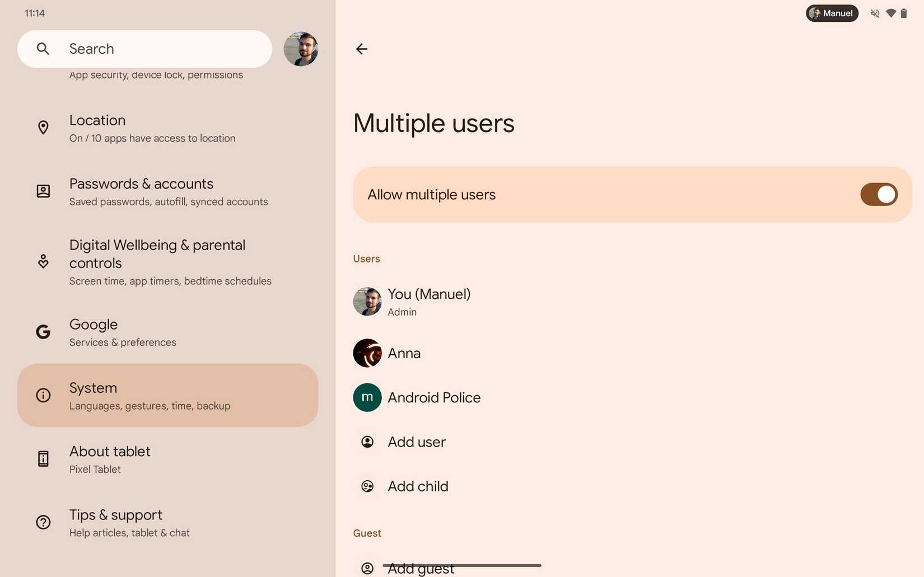Click the Add child face icon
This screenshot has height=577, width=924.
point(367,486)
